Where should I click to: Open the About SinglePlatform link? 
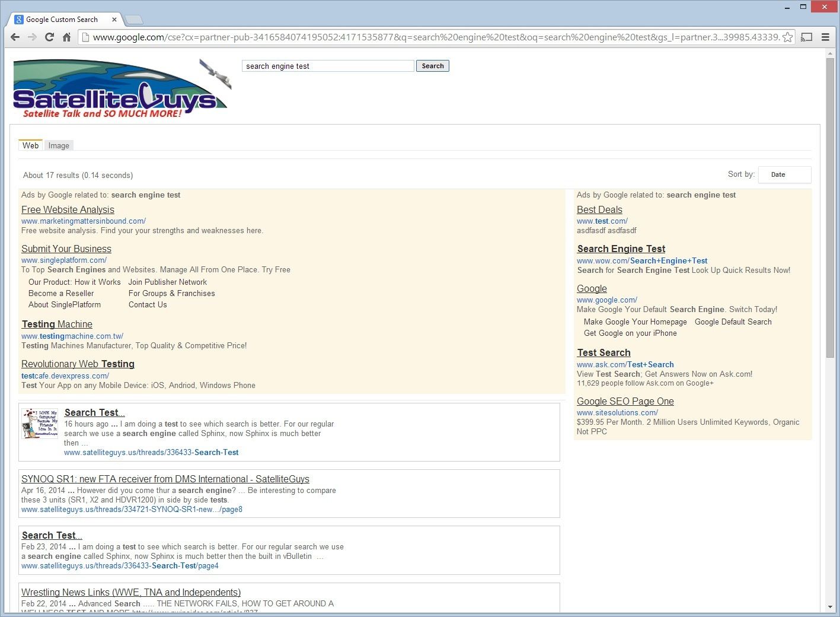tap(65, 305)
